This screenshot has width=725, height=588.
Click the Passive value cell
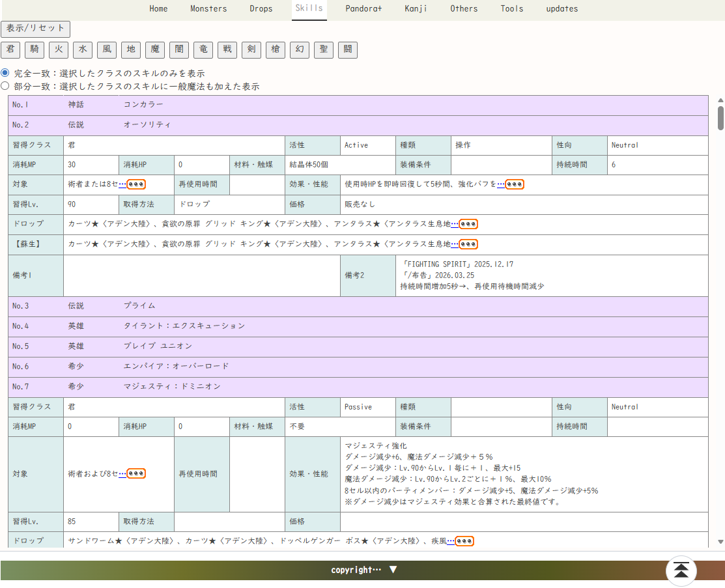click(x=367, y=407)
